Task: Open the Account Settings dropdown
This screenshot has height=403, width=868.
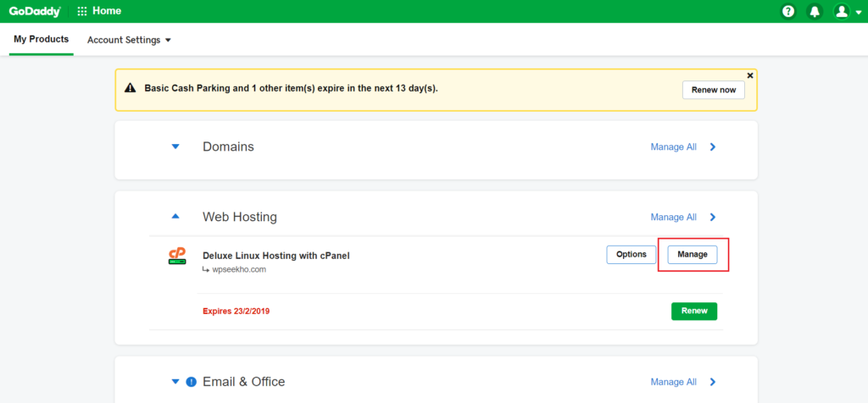Action: pyautogui.click(x=129, y=40)
